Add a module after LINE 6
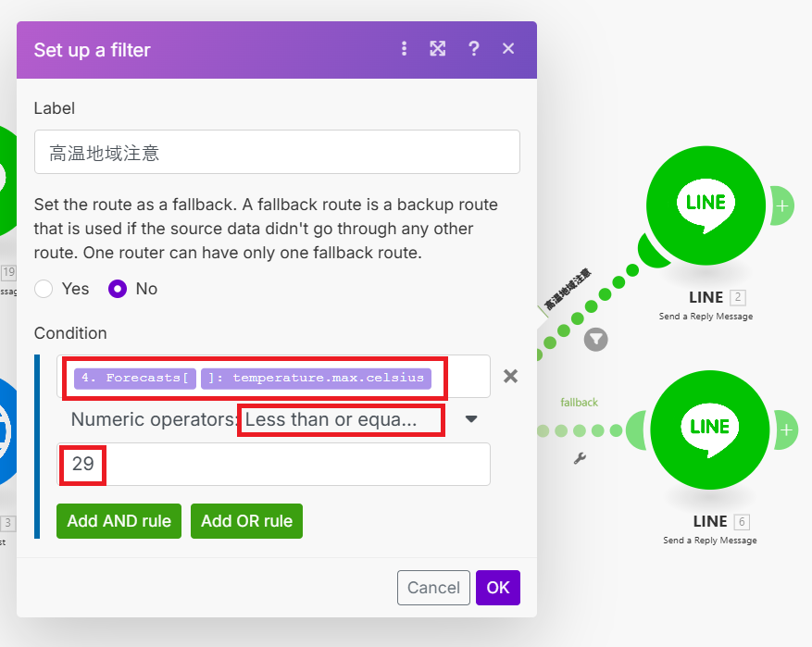812x647 pixels. tap(786, 430)
